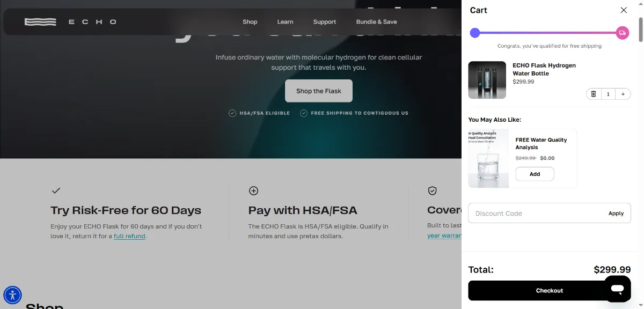
Task: Click the Try Risk-Free for 60 Days heading
Action: pyautogui.click(x=126, y=210)
